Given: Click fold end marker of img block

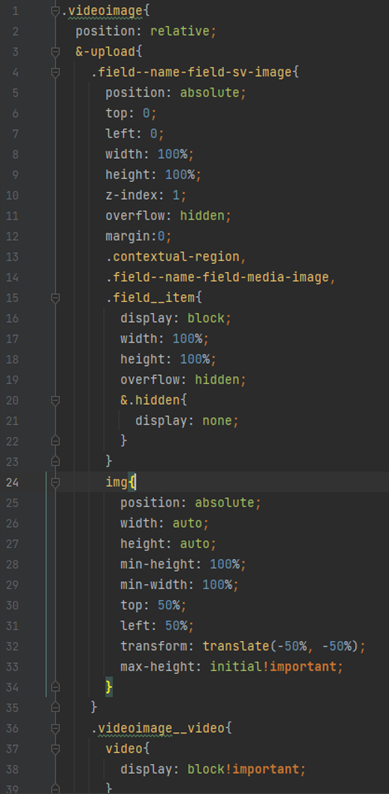Looking at the screenshot, I should (x=55, y=687).
